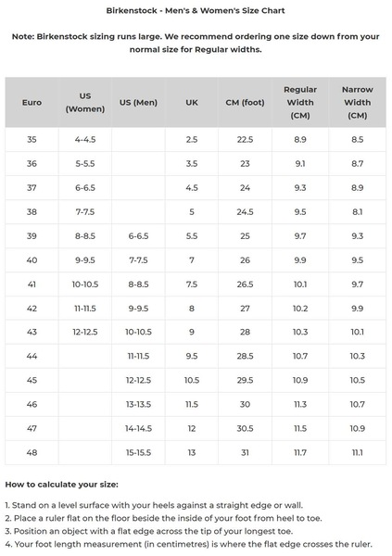
Task: Click the US (Men) column header
Action: [x=138, y=103]
